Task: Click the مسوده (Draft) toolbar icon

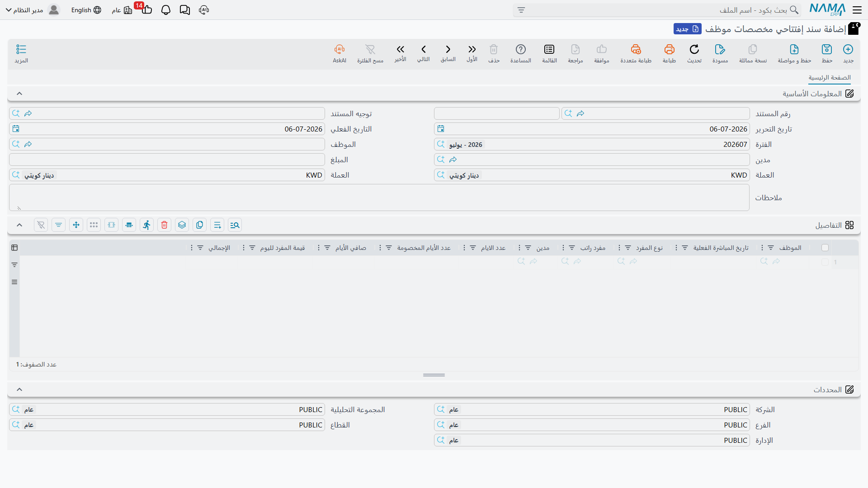Action: coord(720,53)
